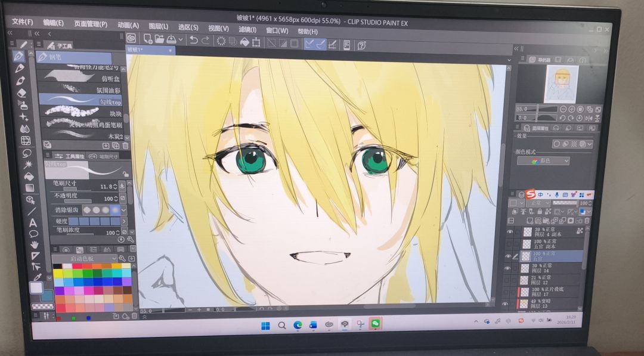Select the Balloon tool
The image size is (644, 356).
click(x=33, y=234)
